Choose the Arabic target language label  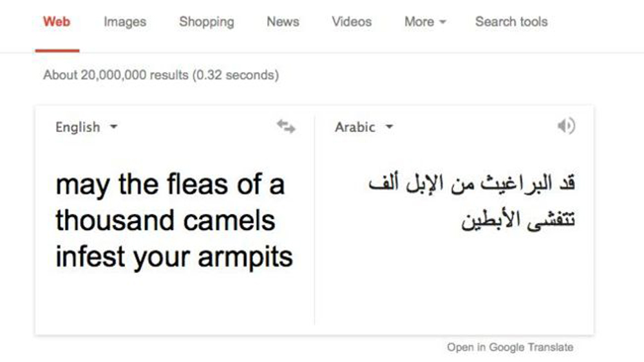[355, 127]
